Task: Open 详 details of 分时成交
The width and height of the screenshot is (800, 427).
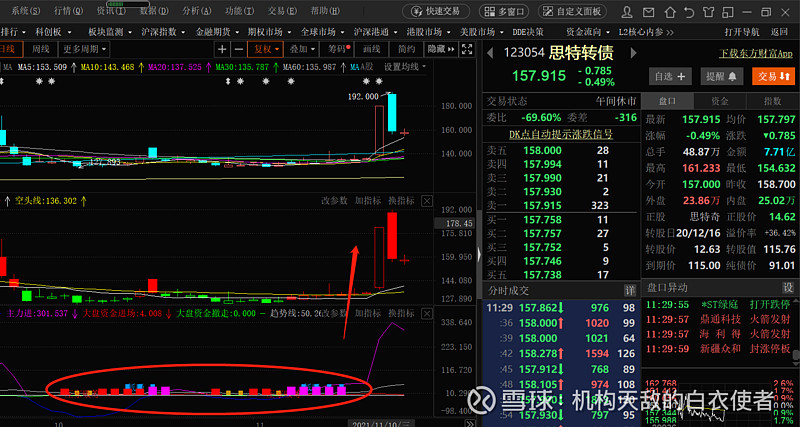Action: click(630, 291)
